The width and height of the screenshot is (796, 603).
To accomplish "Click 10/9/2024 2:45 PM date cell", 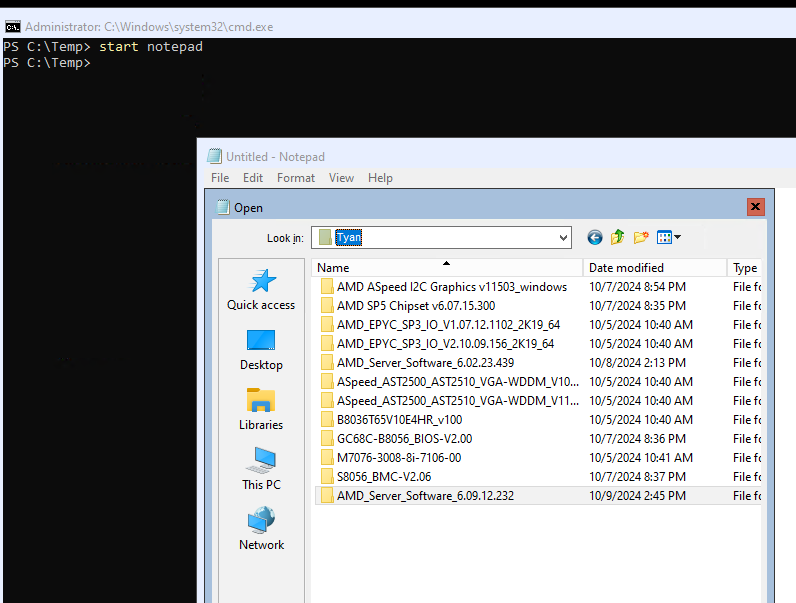I will (637, 496).
